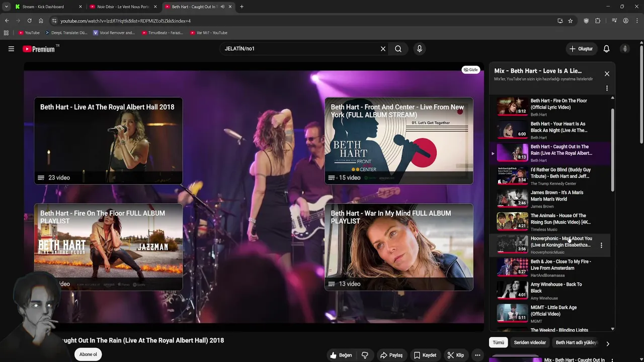Viewport: 644px width, 362px height.
Task: Clear the search box text
Action: [x=383, y=49]
